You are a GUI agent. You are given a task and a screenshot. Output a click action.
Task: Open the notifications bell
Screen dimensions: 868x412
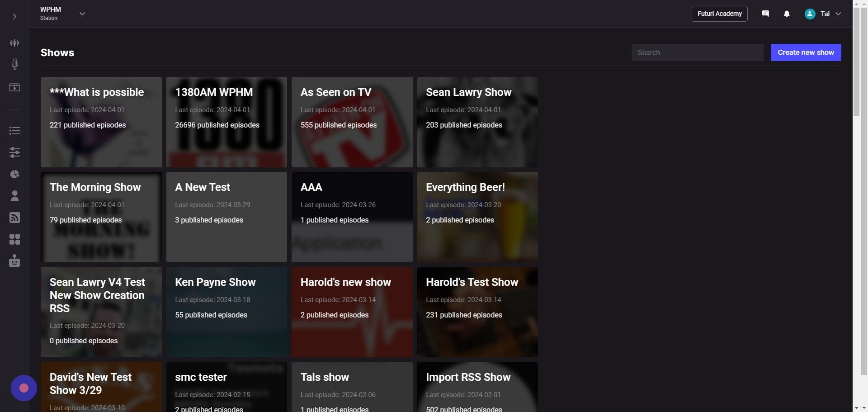coord(787,14)
